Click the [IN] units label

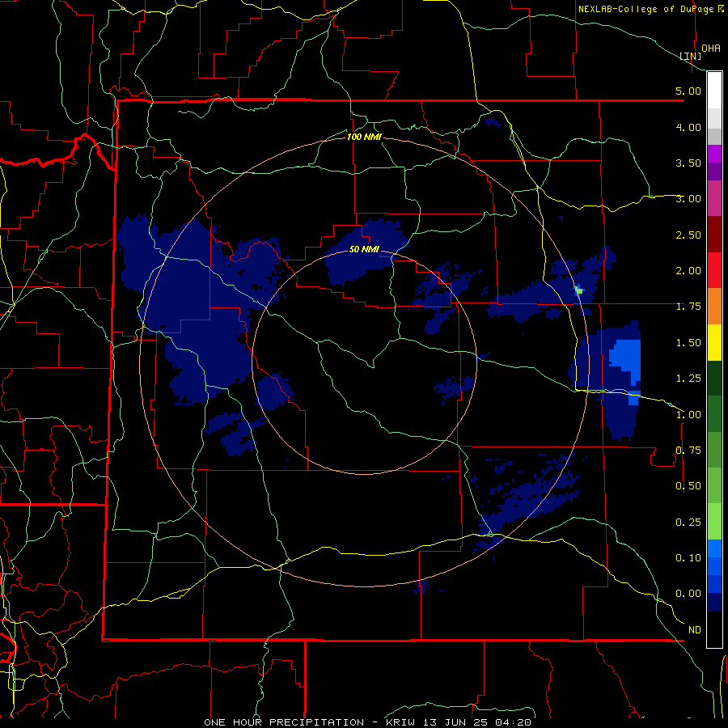690,56
